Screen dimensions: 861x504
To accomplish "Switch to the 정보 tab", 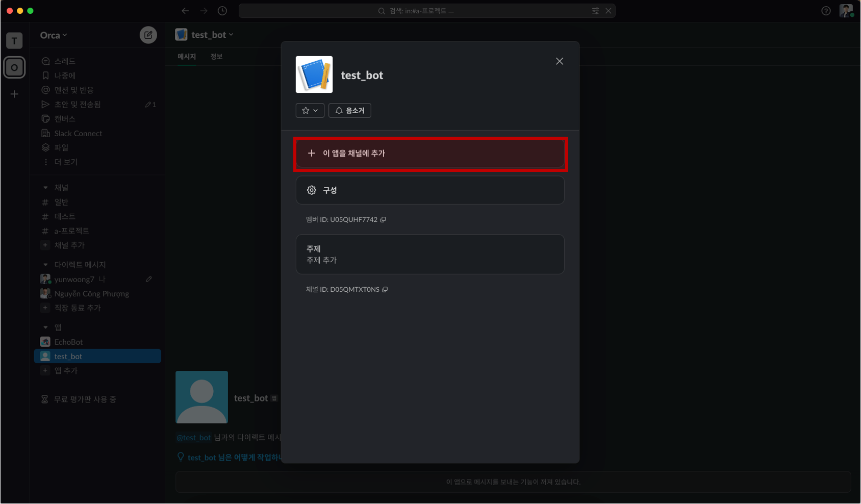I will click(217, 57).
